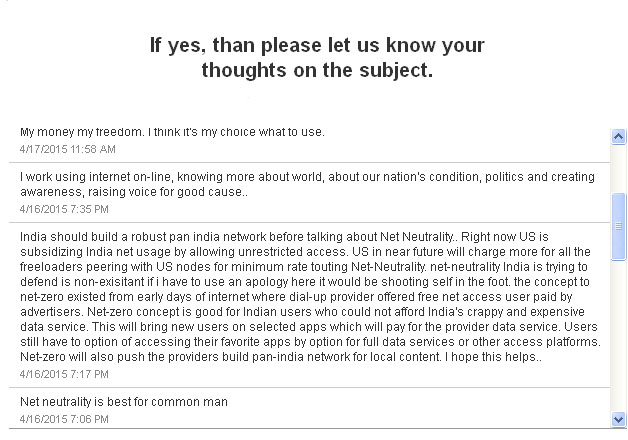Image resolution: width=628 pixels, height=440 pixels.
Task: Click the "I hope this helps.." sentence
Action: 493,357
